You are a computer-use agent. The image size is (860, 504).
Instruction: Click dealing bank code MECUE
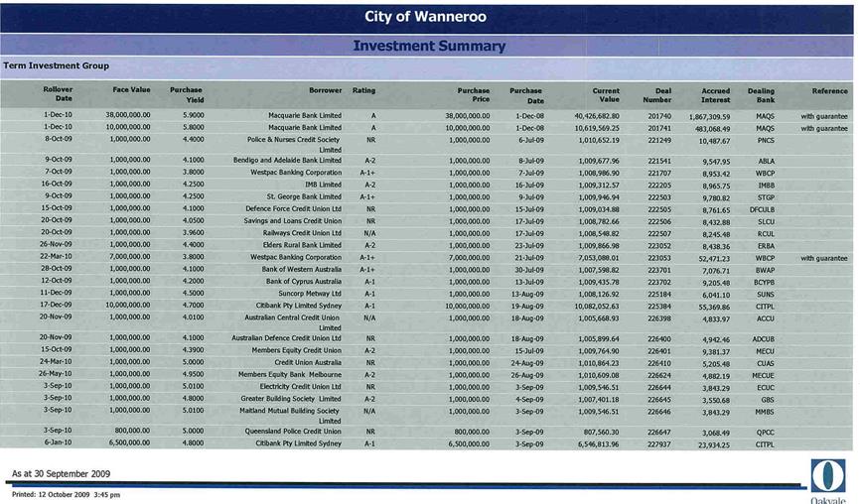click(763, 375)
